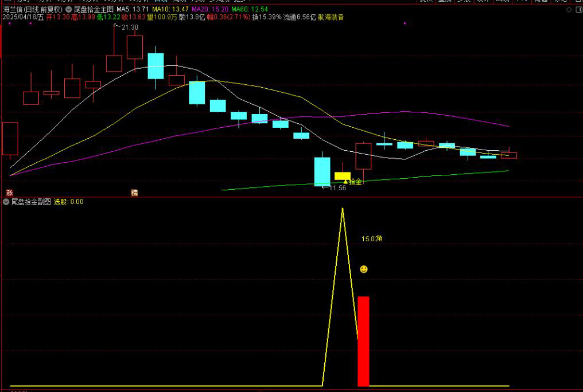Click the red signal bar in sub-chart
This screenshot has width=583, height=392.
(x=363, y=341)
